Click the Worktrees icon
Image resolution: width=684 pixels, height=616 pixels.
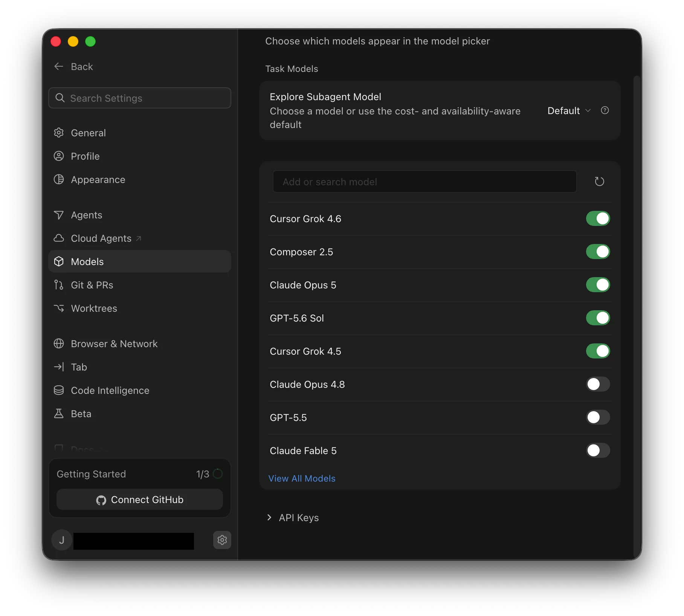coord(59,308)
